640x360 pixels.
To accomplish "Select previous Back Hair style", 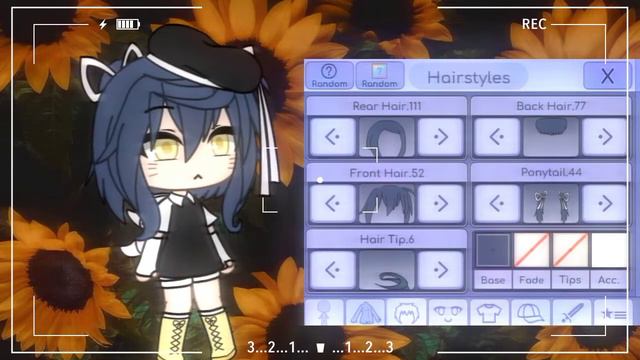I will [497, 137].
